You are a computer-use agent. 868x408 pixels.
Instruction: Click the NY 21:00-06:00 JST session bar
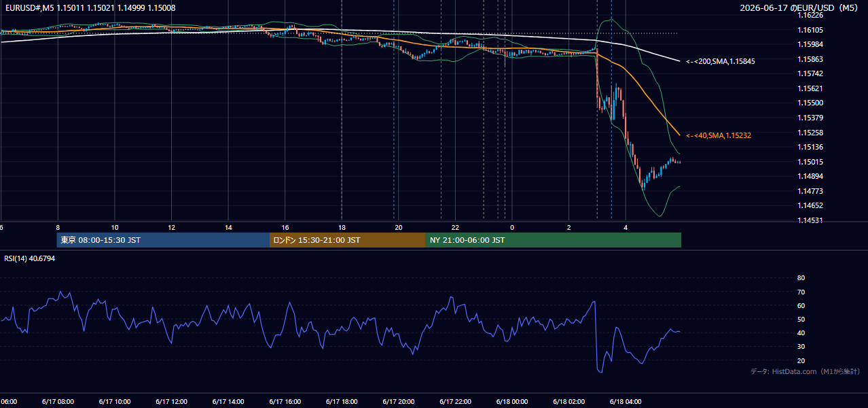554,240
